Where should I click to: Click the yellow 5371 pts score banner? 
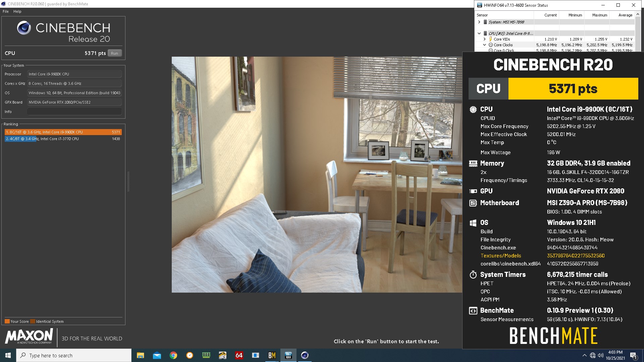573,89
